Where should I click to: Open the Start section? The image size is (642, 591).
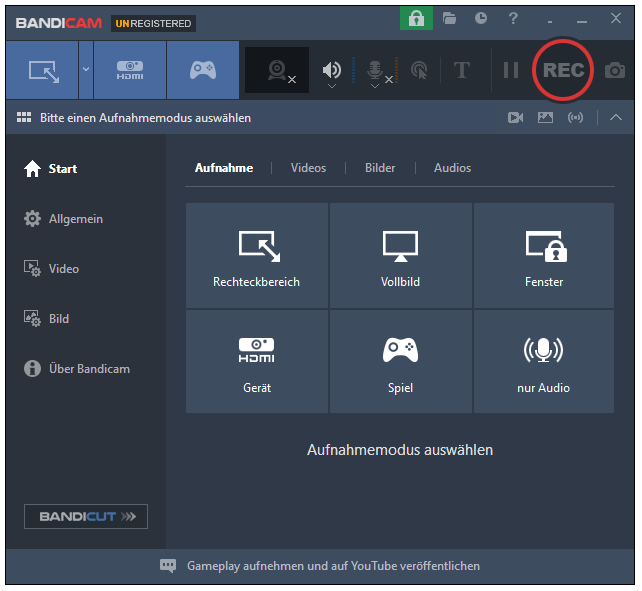pyautogui.click(x=50, y=169)
